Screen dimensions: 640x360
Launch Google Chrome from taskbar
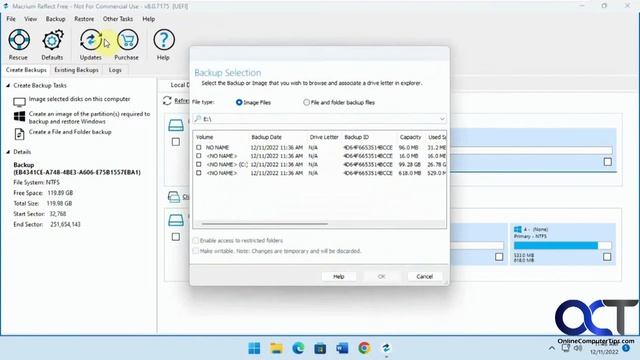click(x=364, y=348)
